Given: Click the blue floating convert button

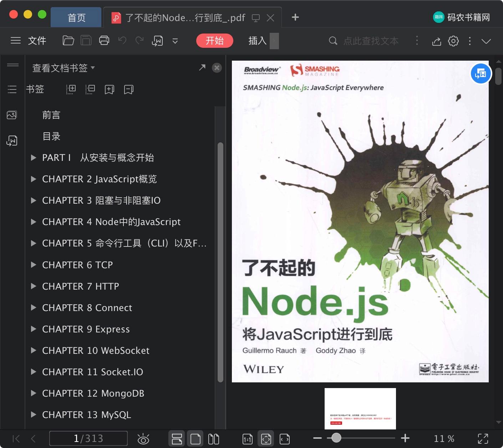Looking at the screenshot, I should 481,73.
